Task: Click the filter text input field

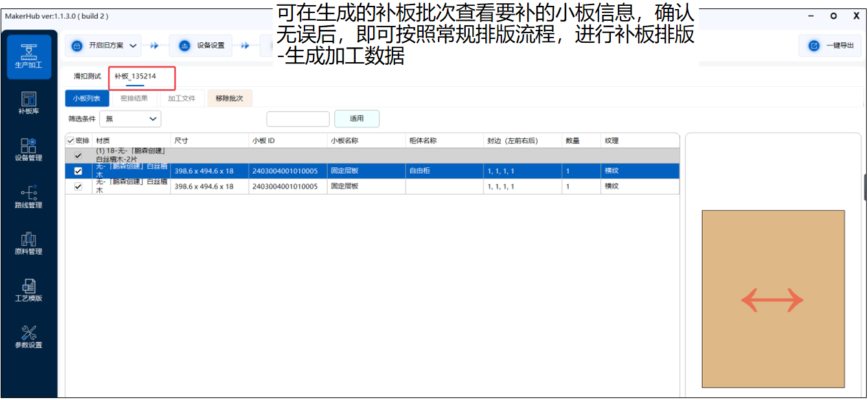Action: pos(298,119)
